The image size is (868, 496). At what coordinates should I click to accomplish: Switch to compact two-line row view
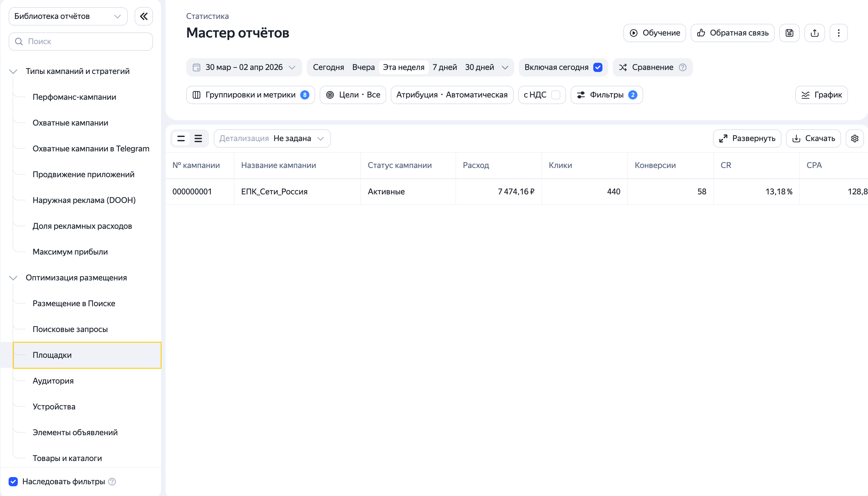click(x=181, y=138)
